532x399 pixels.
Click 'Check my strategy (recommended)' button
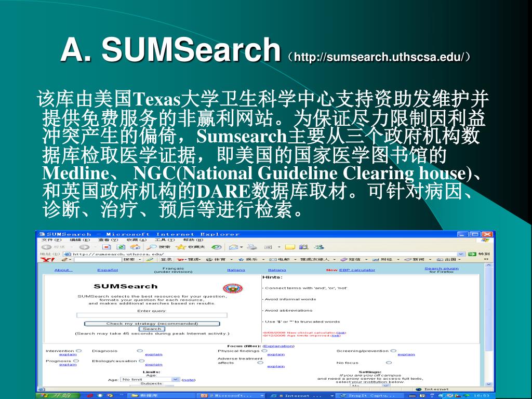[x=152, y=324]
